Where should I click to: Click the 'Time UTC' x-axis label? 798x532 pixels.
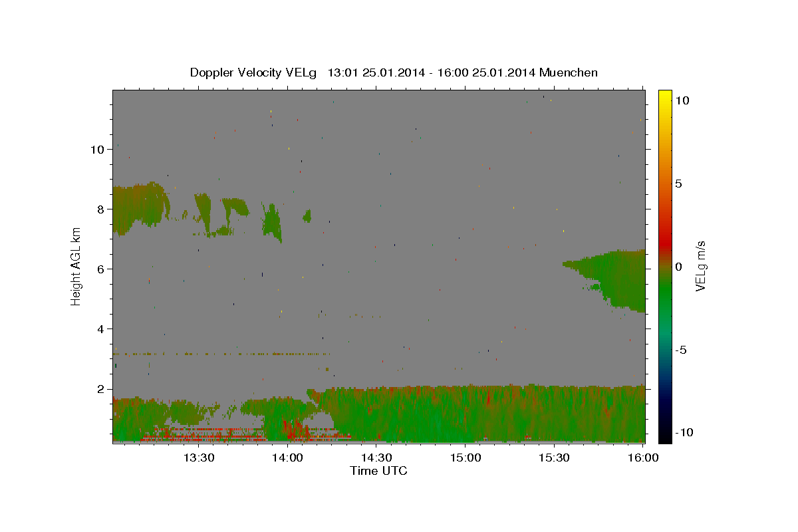tap(378, 471)
